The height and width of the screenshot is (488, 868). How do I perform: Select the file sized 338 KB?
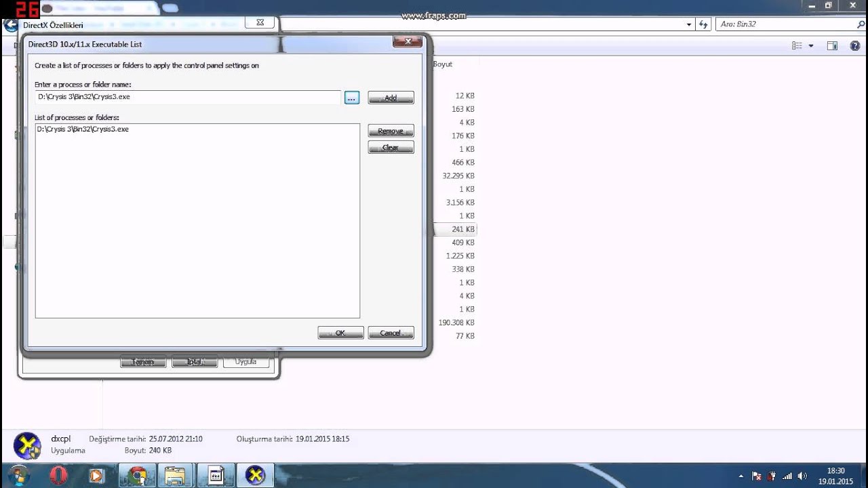click(x=463, y=269)
